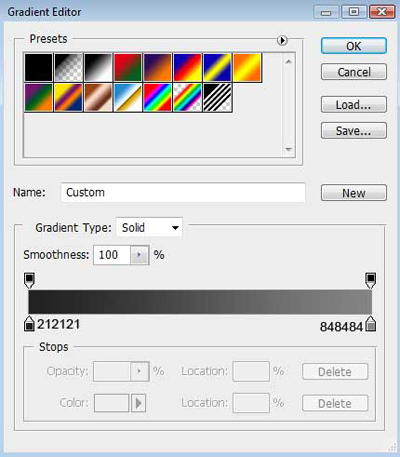Select the 212121 left color stop
The width and height of the screenshot is (400, 457).
(x=29, y=324)
